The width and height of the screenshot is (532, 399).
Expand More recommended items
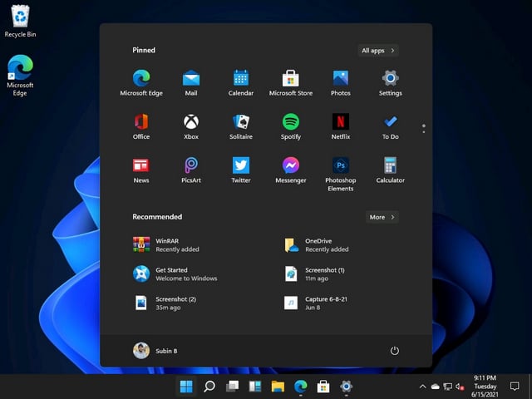tap(382, 217)
